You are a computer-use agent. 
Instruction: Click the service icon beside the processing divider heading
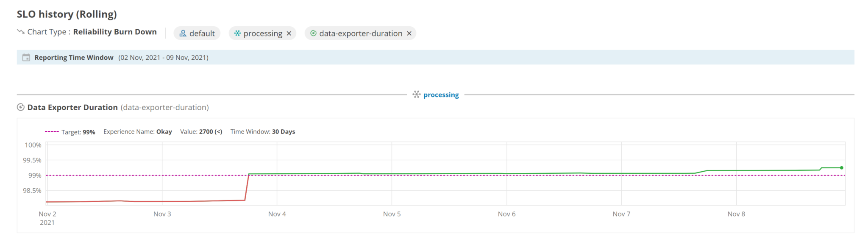pyautogui.click(x=417, y=95)
